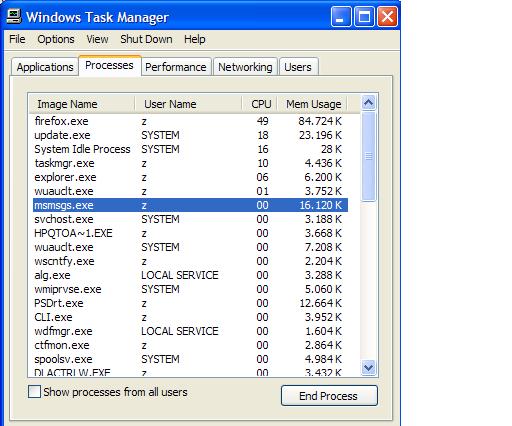Sort by the Mem Usage column header

312,104
